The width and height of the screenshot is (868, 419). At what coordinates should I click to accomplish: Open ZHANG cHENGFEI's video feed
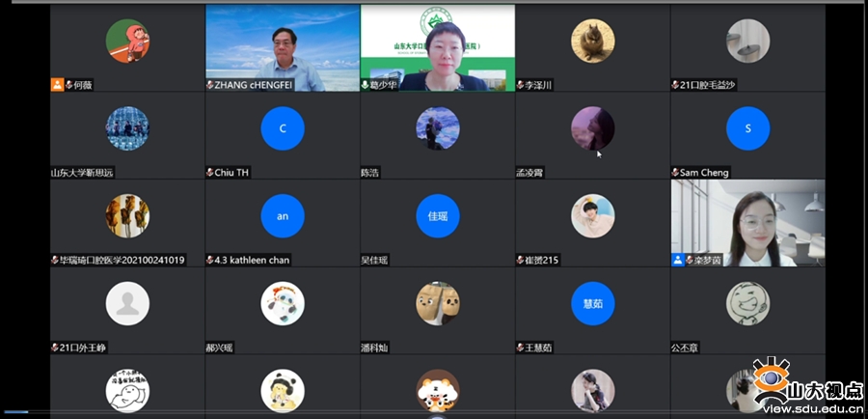click(283, 48)
